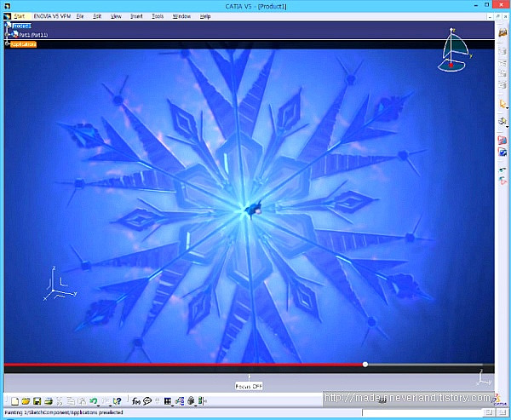Open the Start menu
The height and width of the screenshot is (420, 511).
click(x=20, y=16)
